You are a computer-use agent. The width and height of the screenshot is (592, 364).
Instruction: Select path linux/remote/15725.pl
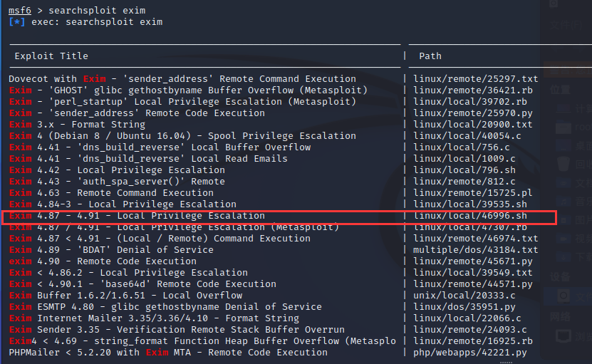coord(473,193)
